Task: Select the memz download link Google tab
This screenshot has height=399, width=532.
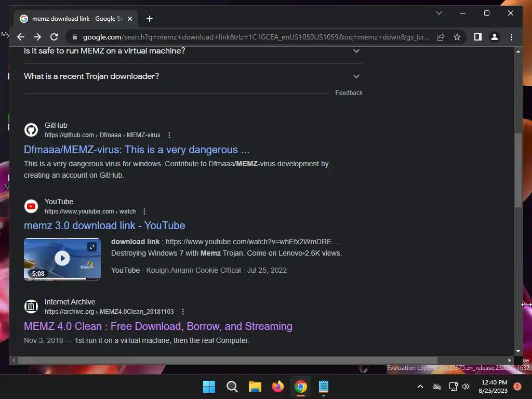Action: point(75,19)
